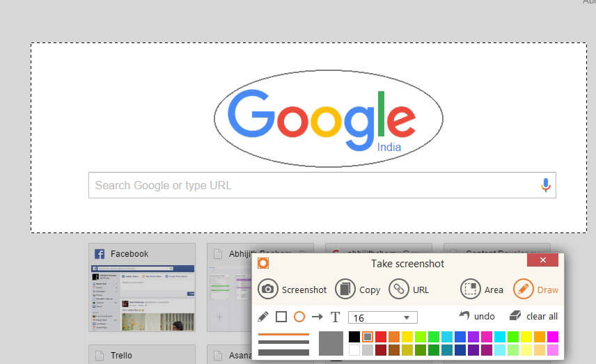The height and width of the screenshot is (364, 596).
Task: Choose the arrow drawing tool
Action: tap(317, 317)
